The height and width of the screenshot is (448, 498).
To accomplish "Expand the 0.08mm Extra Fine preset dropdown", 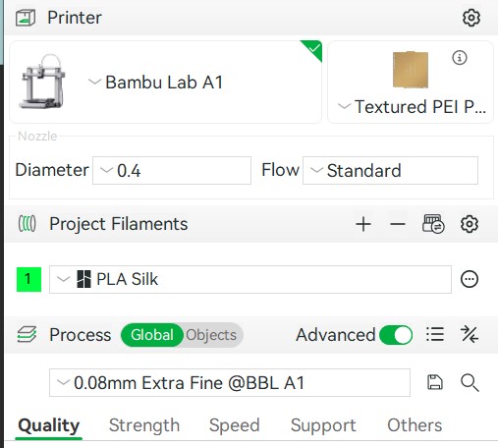I will click(x=230, y=382).
